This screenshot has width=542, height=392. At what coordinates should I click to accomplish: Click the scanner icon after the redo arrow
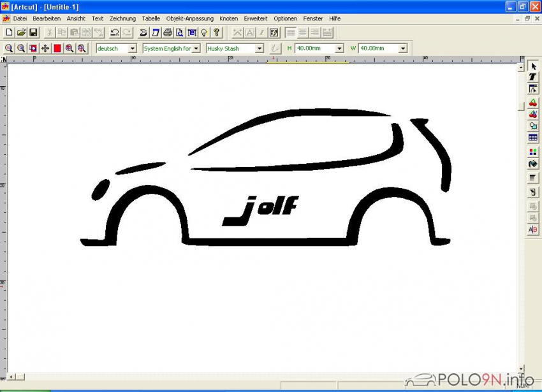pos(143,33)
